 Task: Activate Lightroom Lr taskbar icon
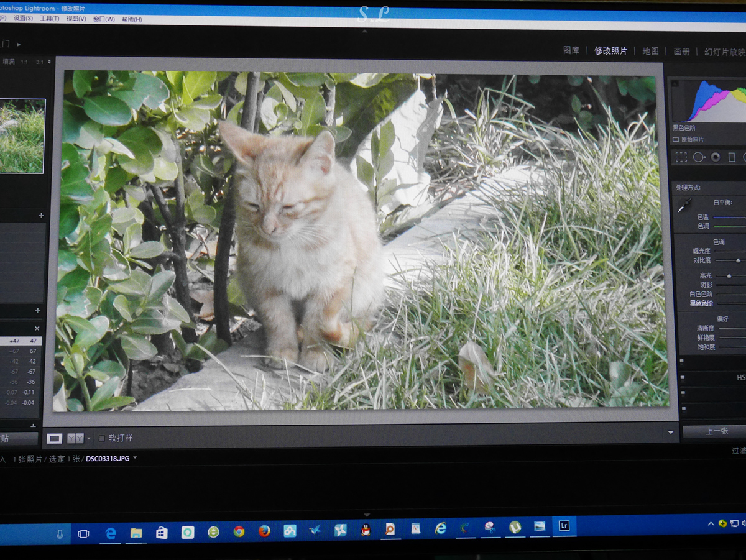click(564, 526)
